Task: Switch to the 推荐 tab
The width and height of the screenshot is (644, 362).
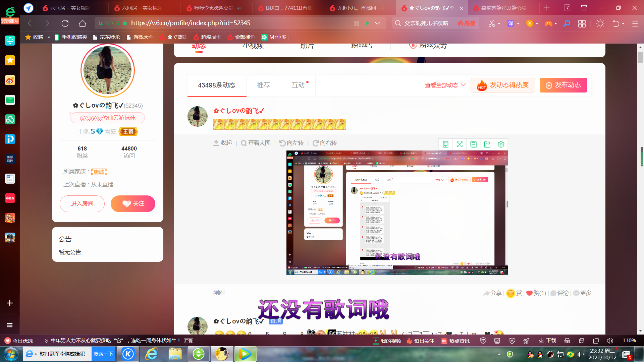Action: coord(263,85)
